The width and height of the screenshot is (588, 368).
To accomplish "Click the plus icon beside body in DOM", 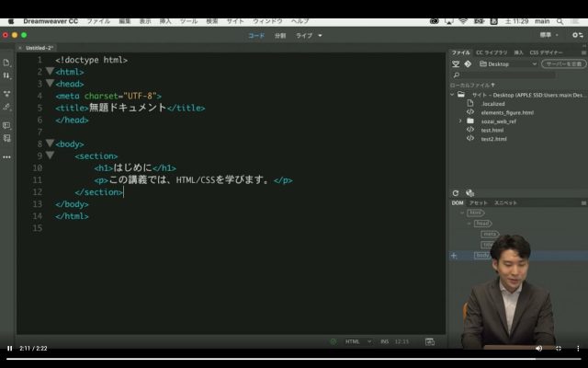I will click(x=454, y=256).
